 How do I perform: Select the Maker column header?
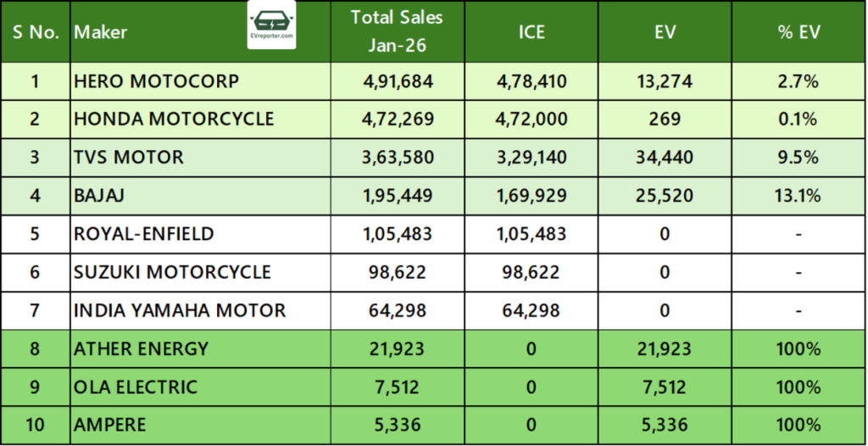pyautogui.click(x=101, y=32)
